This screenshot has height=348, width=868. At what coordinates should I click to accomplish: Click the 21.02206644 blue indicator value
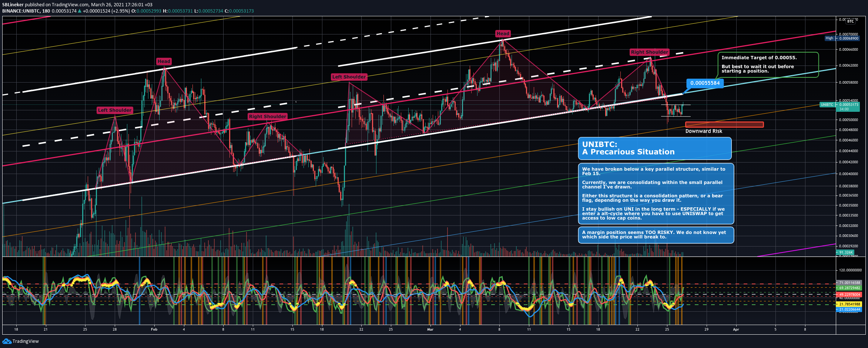(849, 309)
